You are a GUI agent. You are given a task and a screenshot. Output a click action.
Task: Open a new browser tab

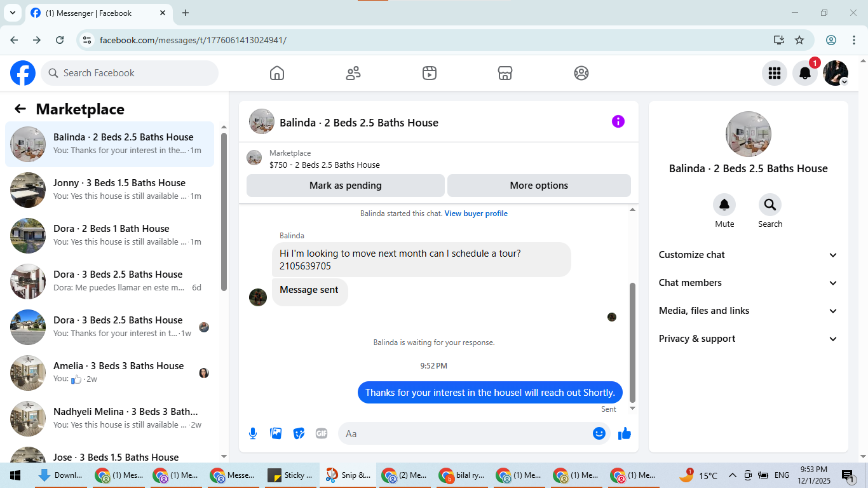point(186,13)
